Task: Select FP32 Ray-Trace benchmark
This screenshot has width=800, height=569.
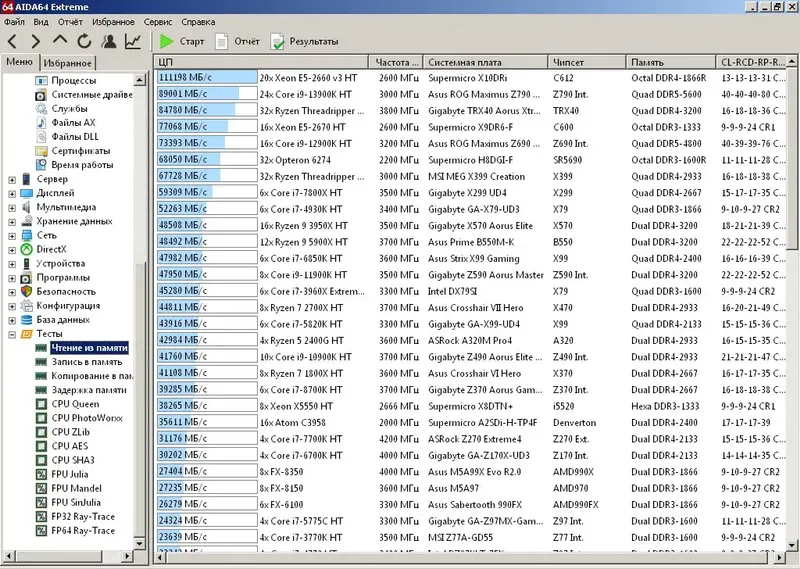Action: 83,516
